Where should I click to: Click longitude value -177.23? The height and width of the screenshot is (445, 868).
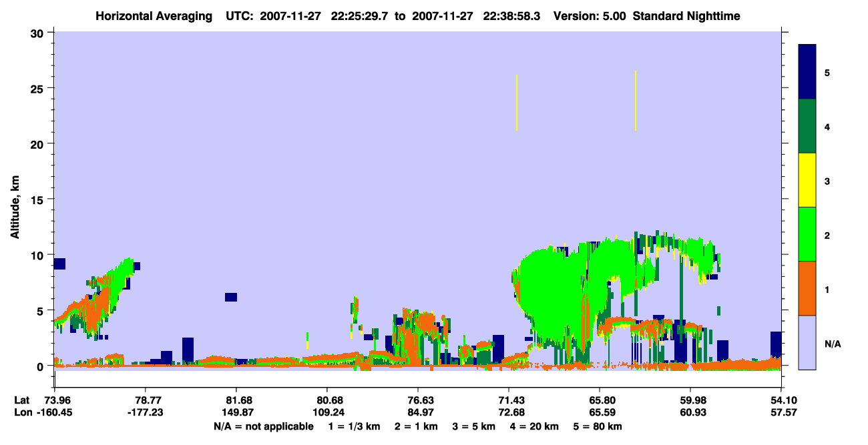(x=146, y=412)
